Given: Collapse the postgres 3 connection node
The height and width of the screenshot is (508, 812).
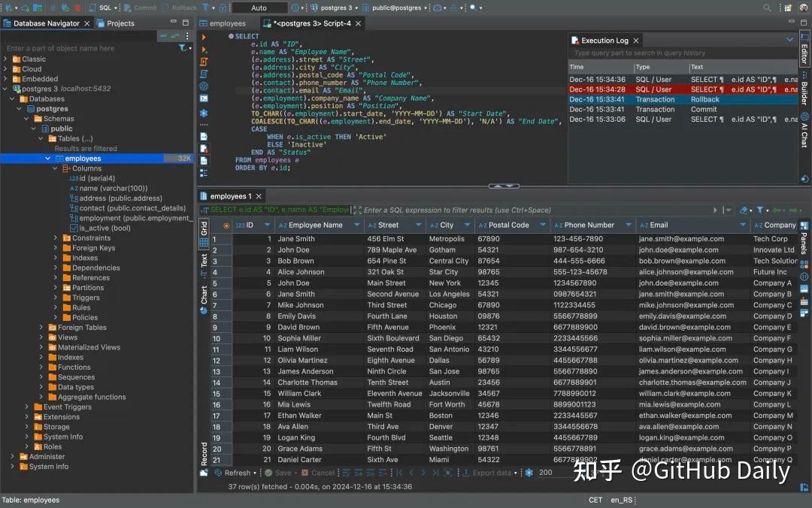Looking at the screenshot, I should [5, 89].
